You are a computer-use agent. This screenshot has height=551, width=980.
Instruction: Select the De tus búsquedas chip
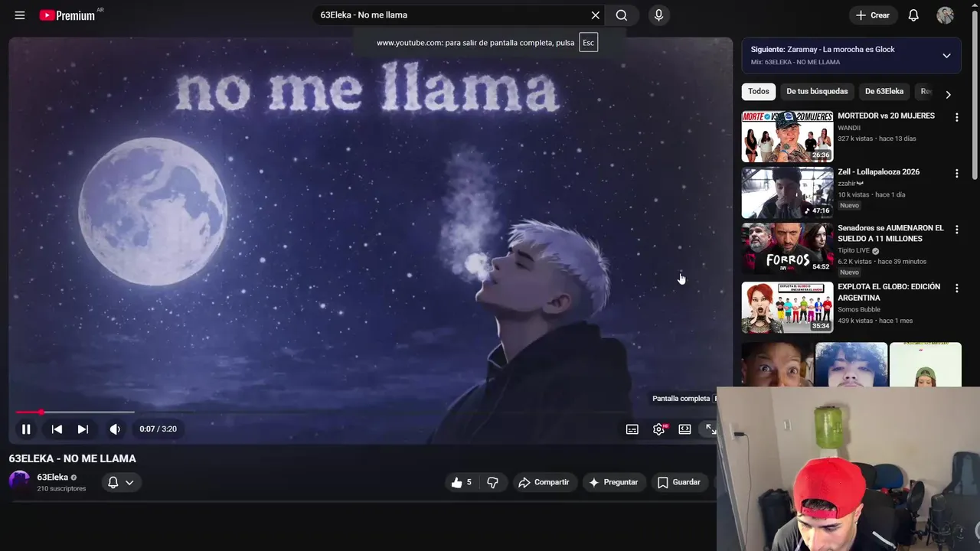pyautogui.click(x=817, y=92)
